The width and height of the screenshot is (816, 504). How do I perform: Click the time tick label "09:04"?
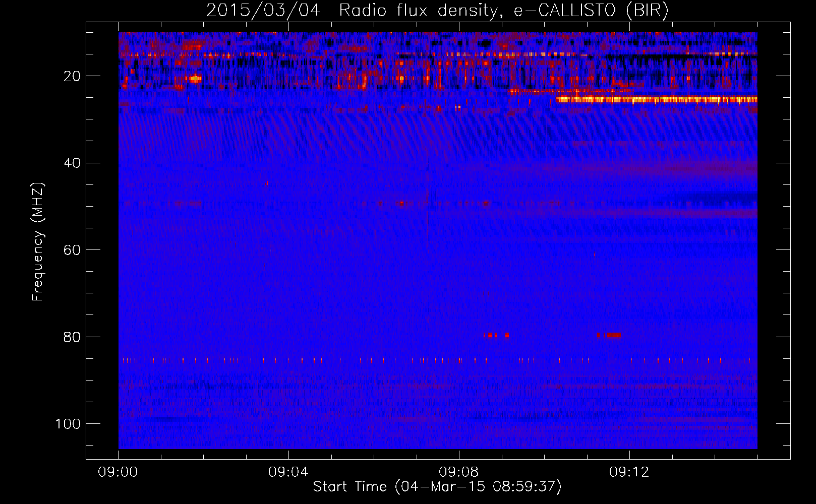coord(288,472)
